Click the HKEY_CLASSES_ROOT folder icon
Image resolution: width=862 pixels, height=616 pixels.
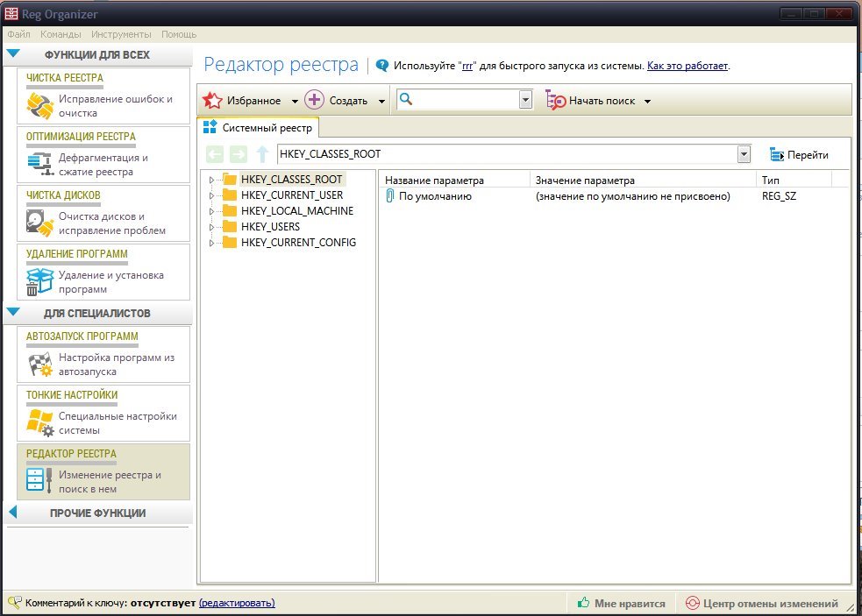(230, 179)
